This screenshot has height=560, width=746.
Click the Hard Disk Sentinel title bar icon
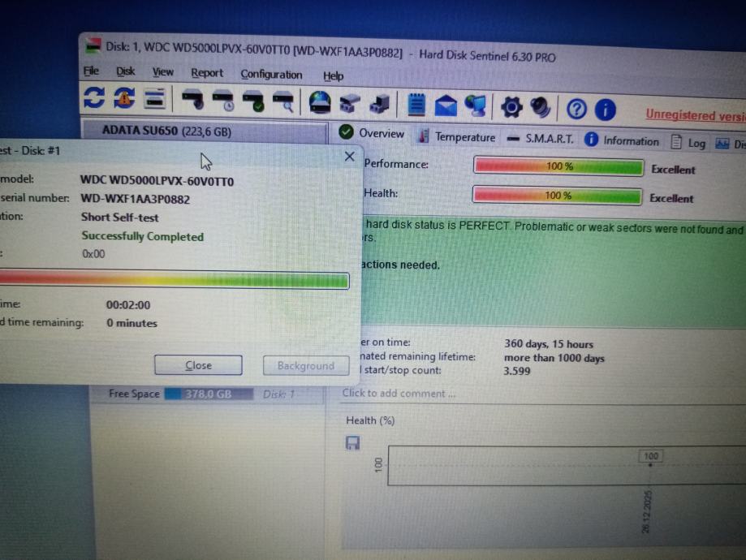click(93, 46)
